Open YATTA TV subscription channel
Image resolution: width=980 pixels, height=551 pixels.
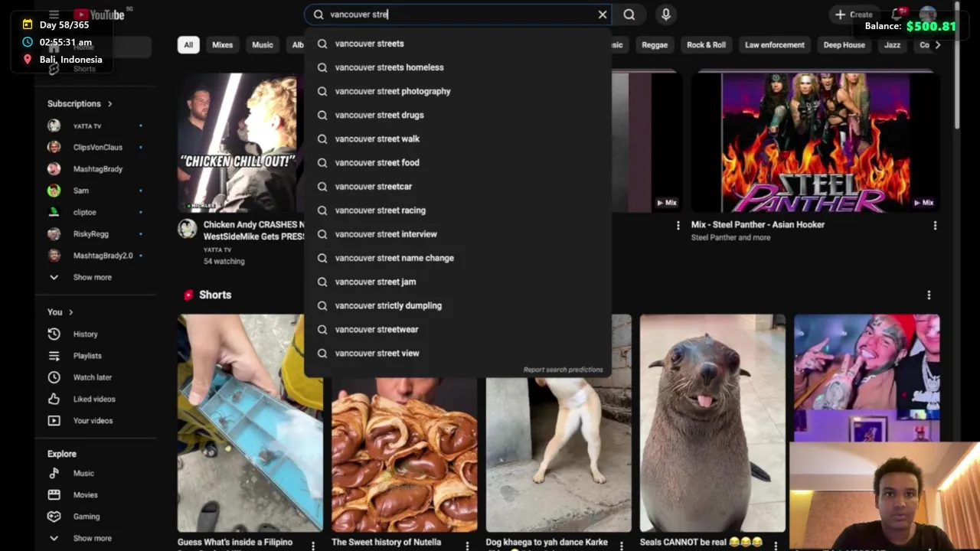coord(96,126)
